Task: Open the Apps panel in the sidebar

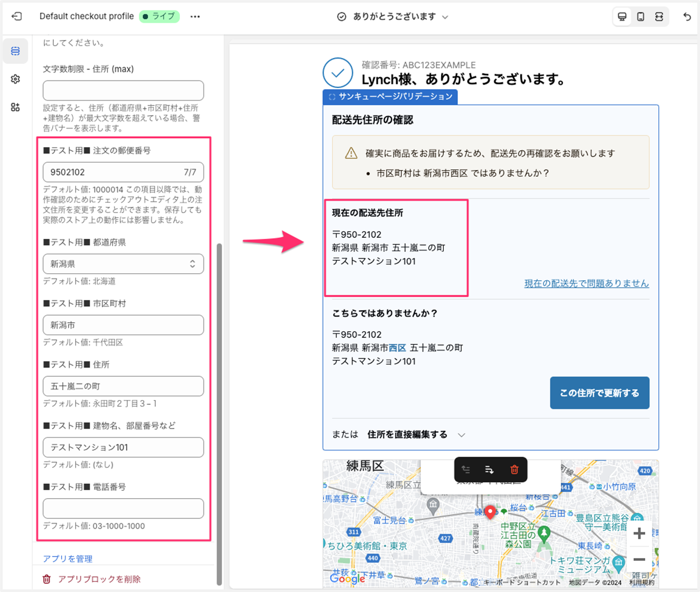Action: pos(15,107)
